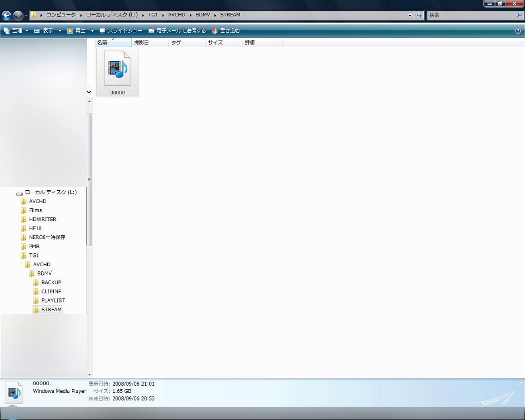
Task: Open the Help question mark icon
Action: tap(518, 31)
